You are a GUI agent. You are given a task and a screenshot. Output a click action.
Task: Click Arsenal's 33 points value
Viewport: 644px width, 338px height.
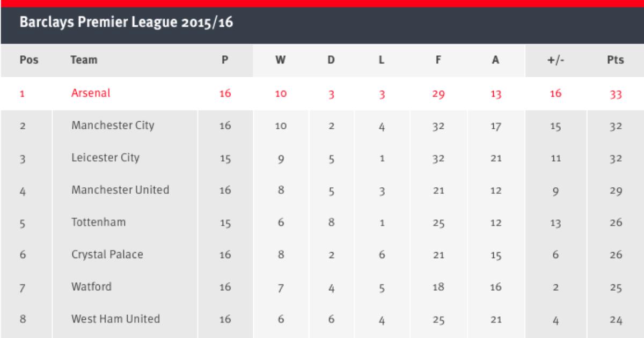coord(616,94)
